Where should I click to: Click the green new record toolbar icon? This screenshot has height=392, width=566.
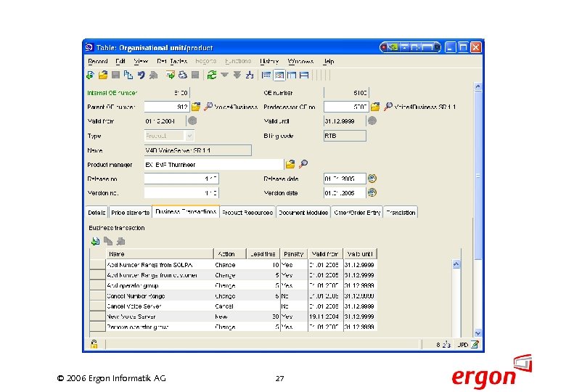pyautogui.click(x=90, y=75)
